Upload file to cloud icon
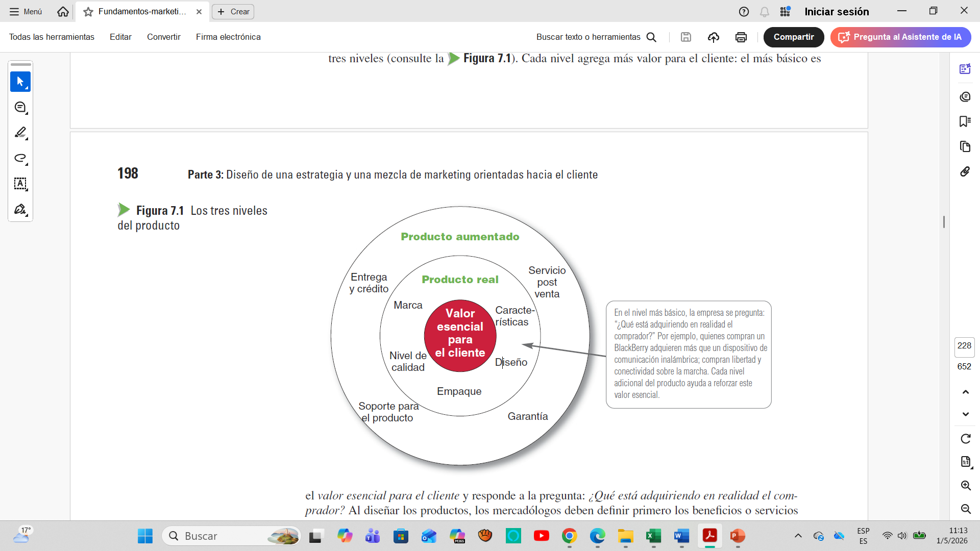980x551 pixels. pyautogui.click(x=714, y=37)
